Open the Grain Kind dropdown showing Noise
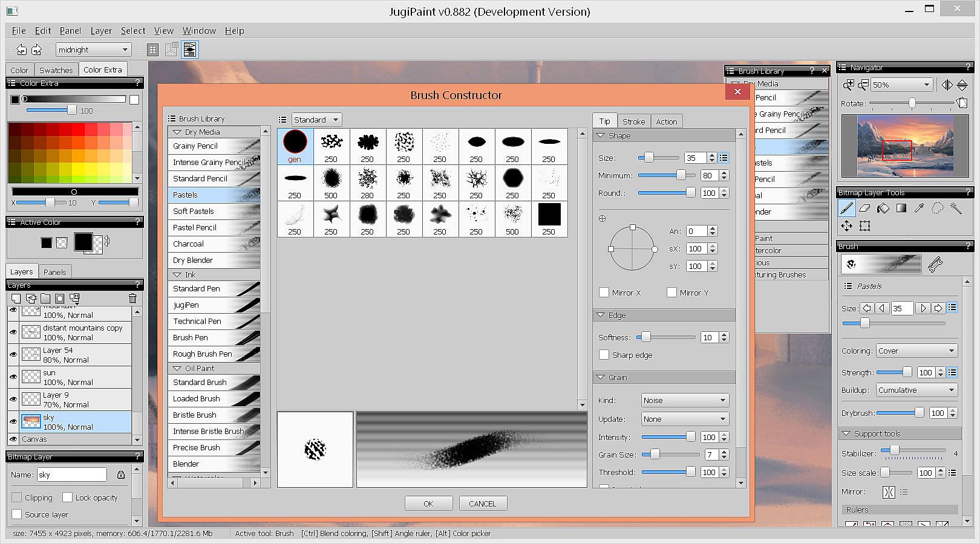 click(x=685, y=400)
